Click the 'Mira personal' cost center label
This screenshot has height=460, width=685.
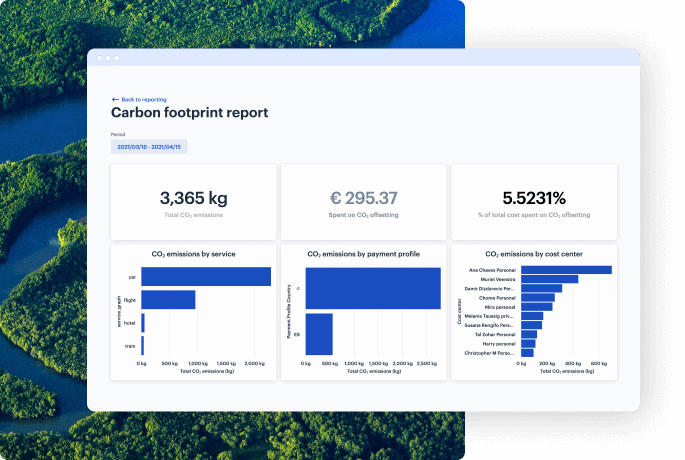tap(500, 307)
